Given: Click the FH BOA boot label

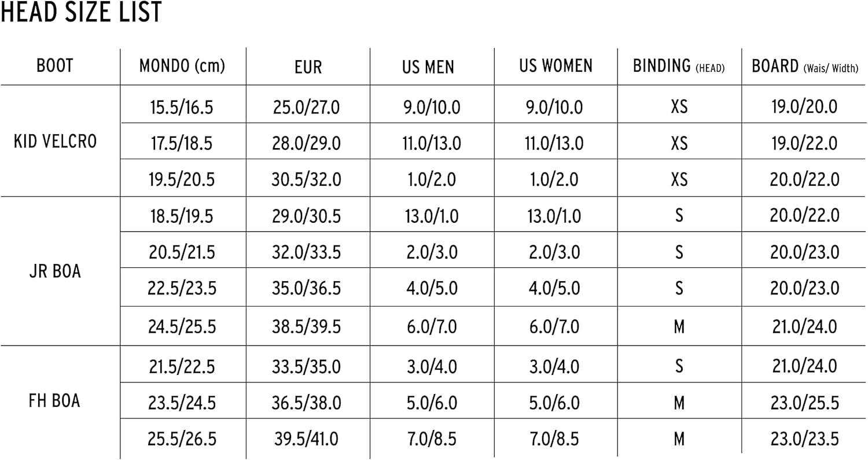Looking at the screenshot, I should click(55, 401).
